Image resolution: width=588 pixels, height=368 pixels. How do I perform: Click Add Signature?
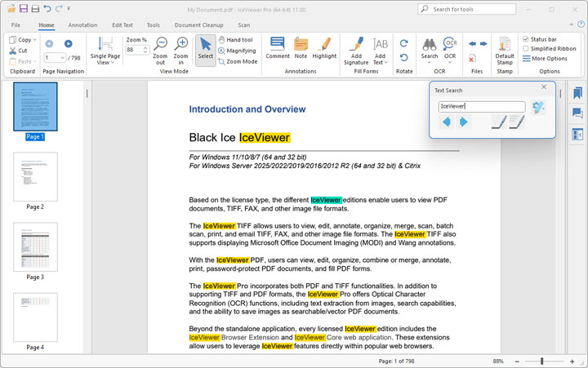pos(356,51)
